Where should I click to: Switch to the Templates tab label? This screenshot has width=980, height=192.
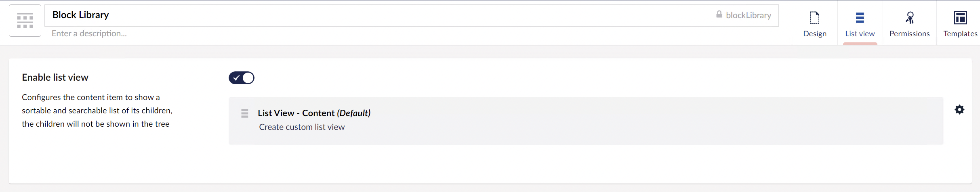pyautogui.click(x=960, y=33)
